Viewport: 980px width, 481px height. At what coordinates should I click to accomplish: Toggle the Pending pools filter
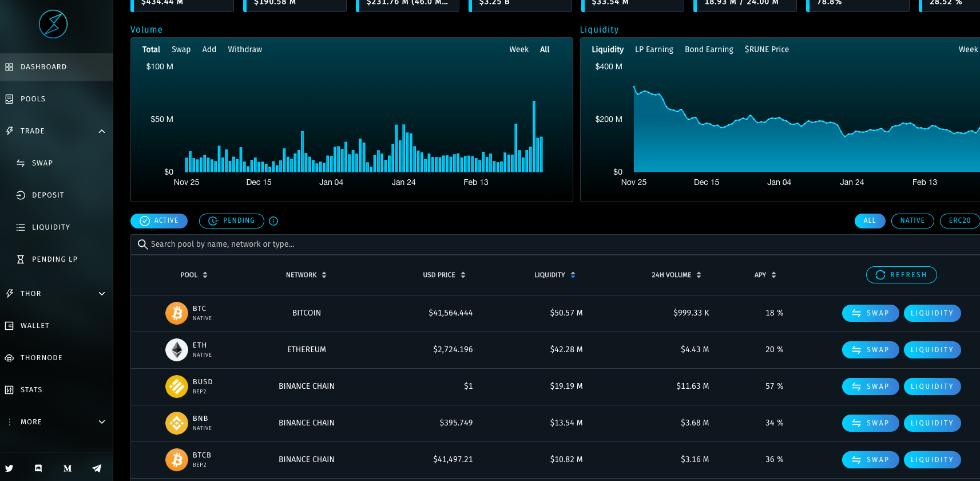pyautogui.click(x=231, y=221)
